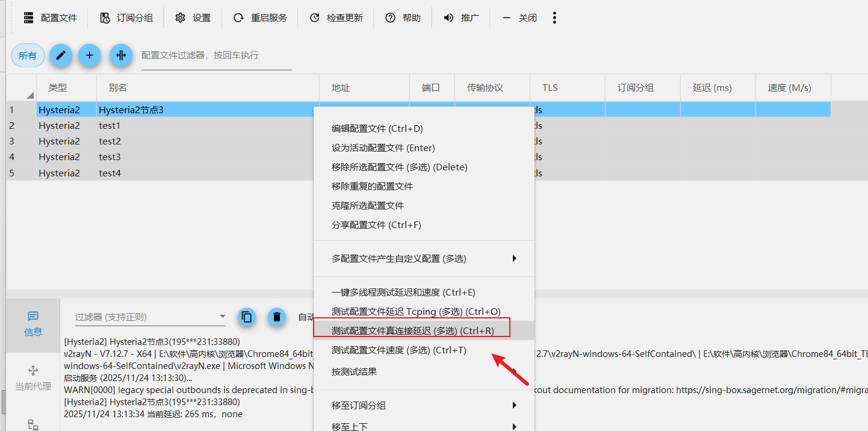Open 设置 with the gear icon

coord(193,18)
